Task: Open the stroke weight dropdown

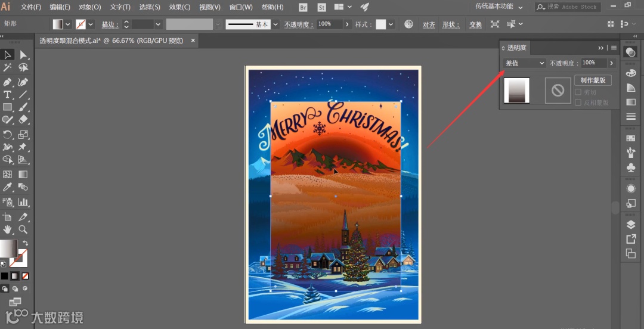Action: pyautogui.click(x=159, y=24)
